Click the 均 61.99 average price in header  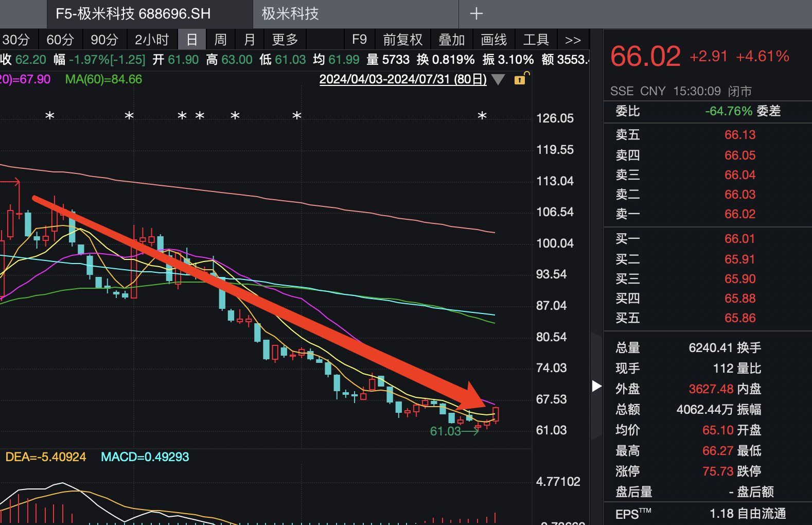(336, 60)
